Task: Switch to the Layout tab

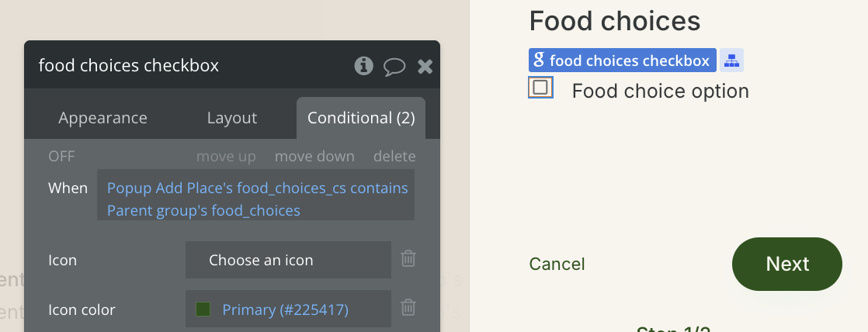Action: point(232,118)
